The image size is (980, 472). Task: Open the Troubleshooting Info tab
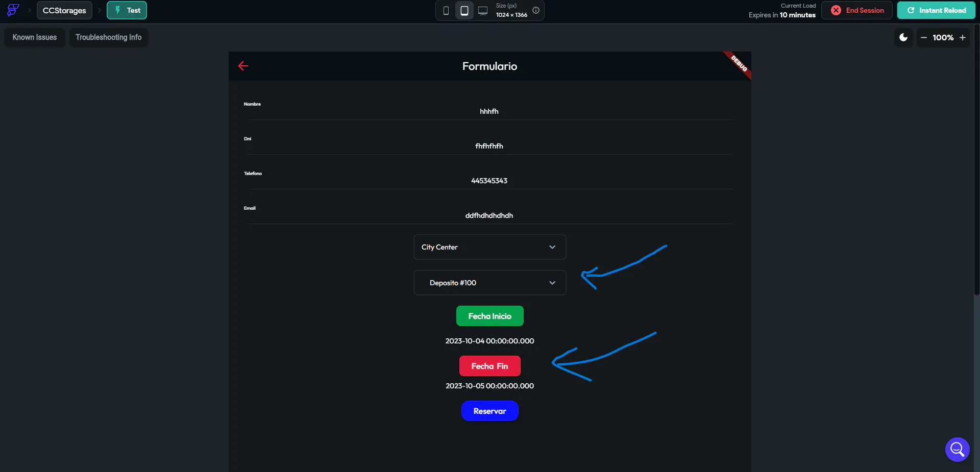pyautogui.click(x=109, y=37)
